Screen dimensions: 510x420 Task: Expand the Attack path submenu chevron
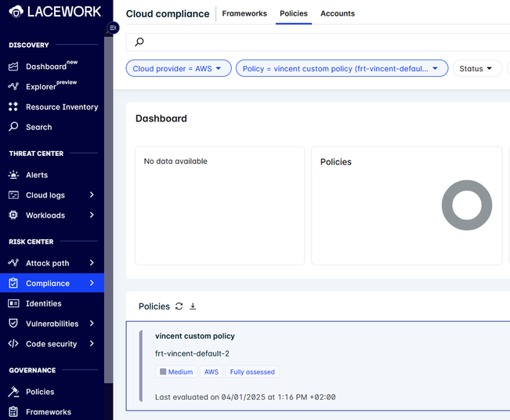tap(92, 262)
